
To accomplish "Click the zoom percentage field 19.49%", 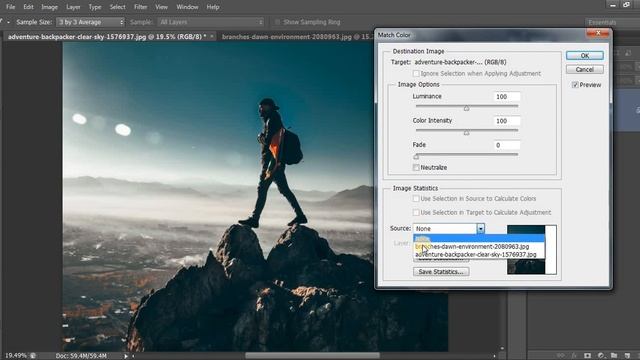I will 16,356.
